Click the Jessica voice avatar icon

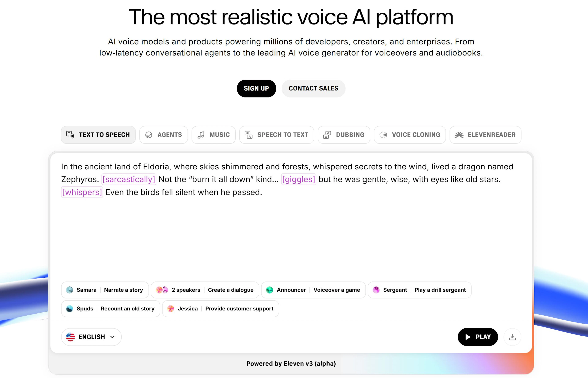[171, 309]
